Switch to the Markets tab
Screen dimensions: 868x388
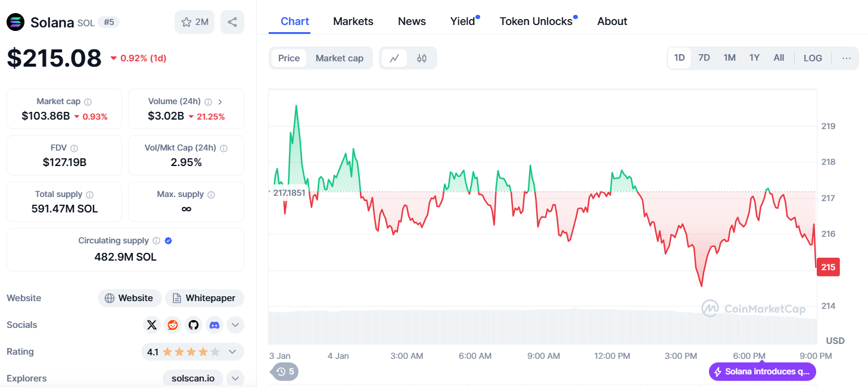353,21
